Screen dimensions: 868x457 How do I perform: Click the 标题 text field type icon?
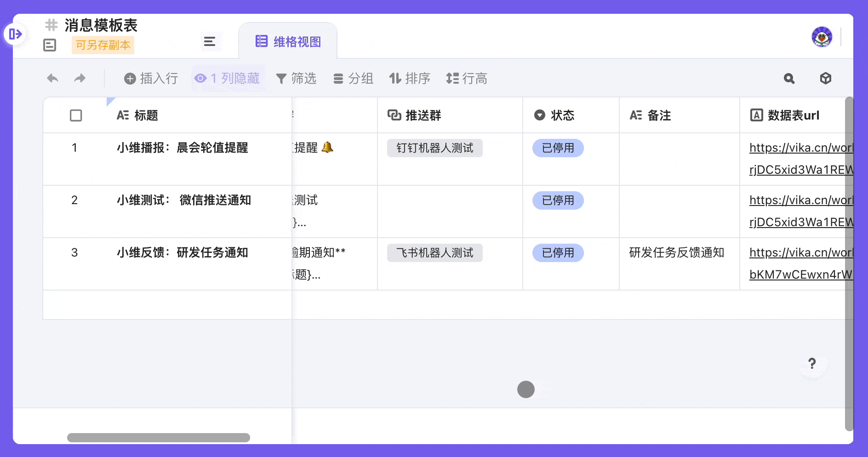click(x=123, y=115)
